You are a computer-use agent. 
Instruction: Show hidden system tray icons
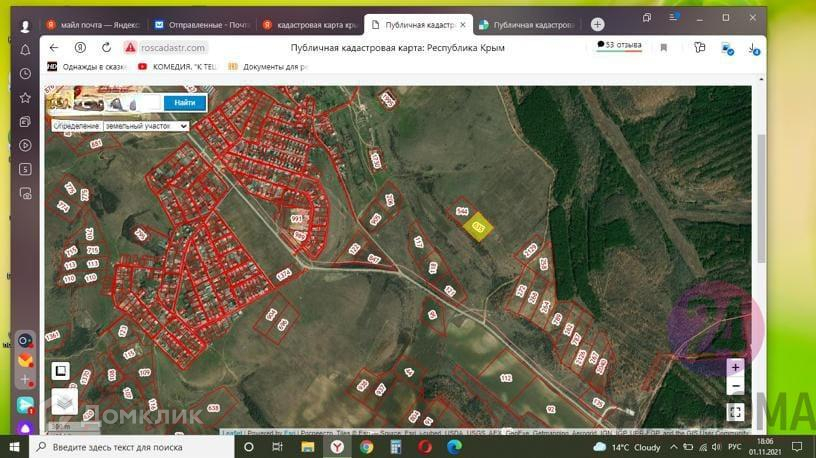pyautogui.click(x=674, y=447)
